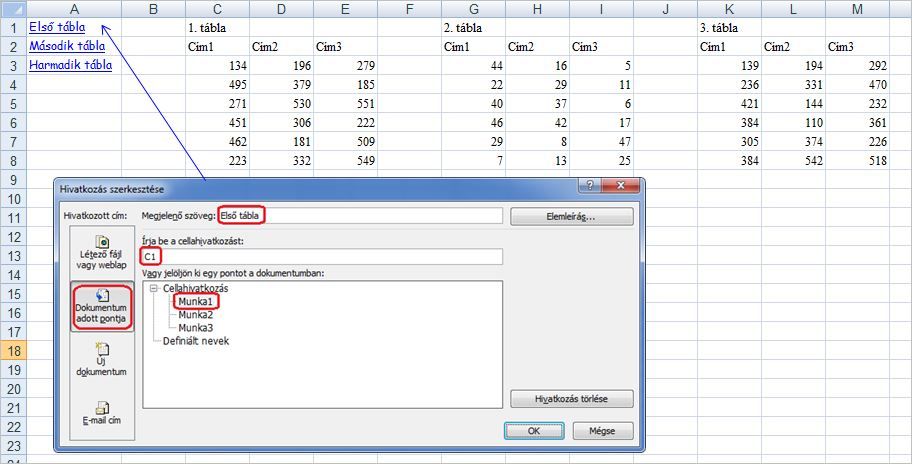
Task: Follow the Első tábla hyperlink
Action: click(x=57, y=27)
